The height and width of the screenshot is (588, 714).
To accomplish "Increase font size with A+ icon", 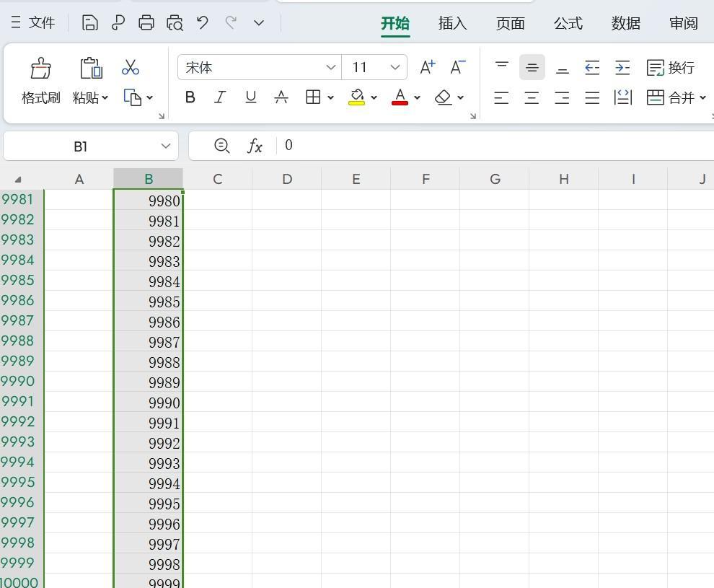I will coord(428,67).
